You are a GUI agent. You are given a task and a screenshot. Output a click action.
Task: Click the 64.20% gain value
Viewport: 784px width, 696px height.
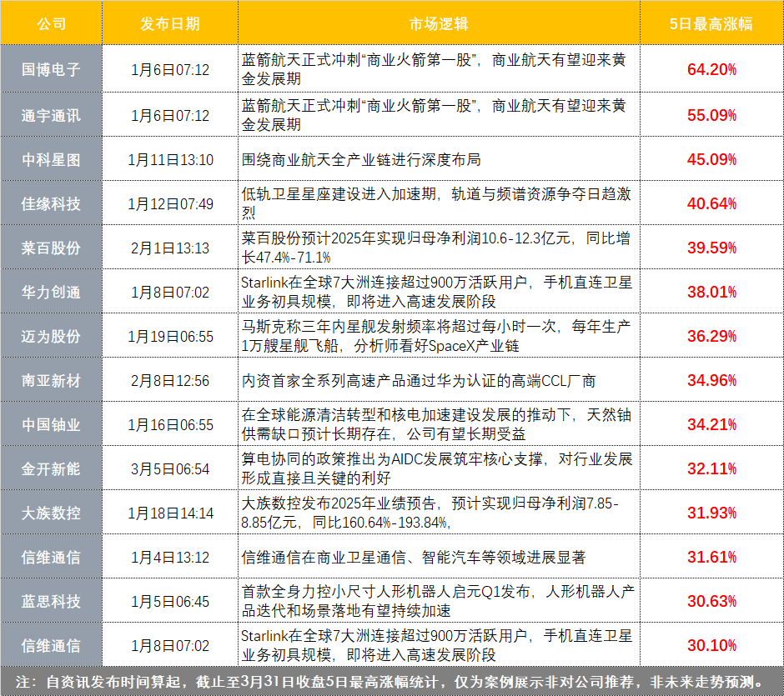711,69
